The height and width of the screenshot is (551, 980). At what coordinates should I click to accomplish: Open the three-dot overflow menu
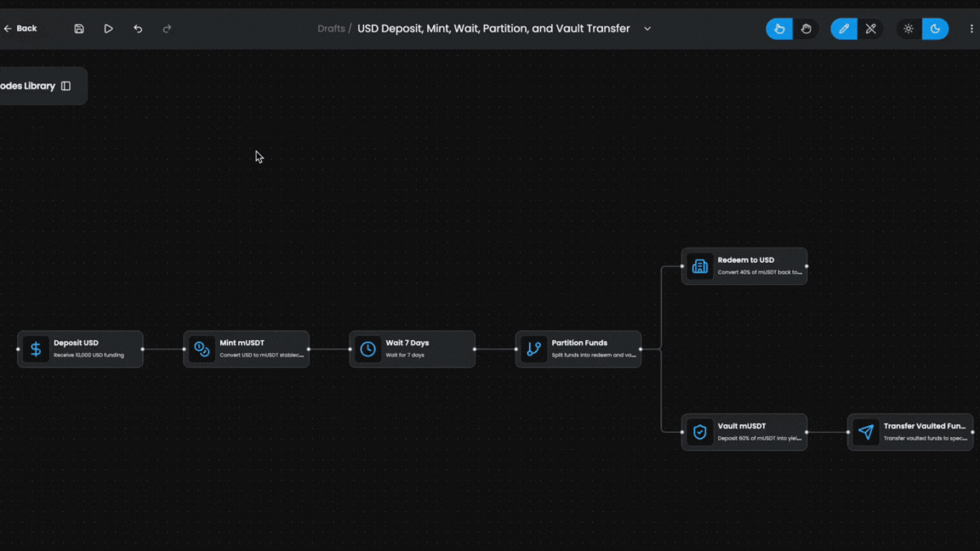coord(971,28)
